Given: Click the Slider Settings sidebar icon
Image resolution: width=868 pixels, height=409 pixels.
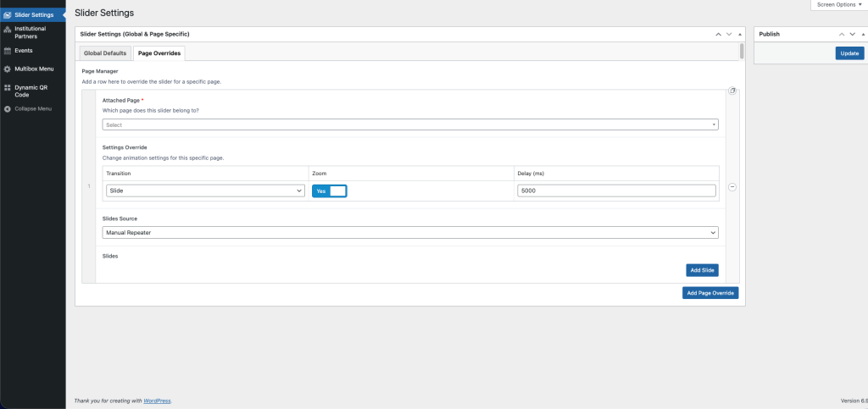Looking at the screenshot, I should point(8,14).
